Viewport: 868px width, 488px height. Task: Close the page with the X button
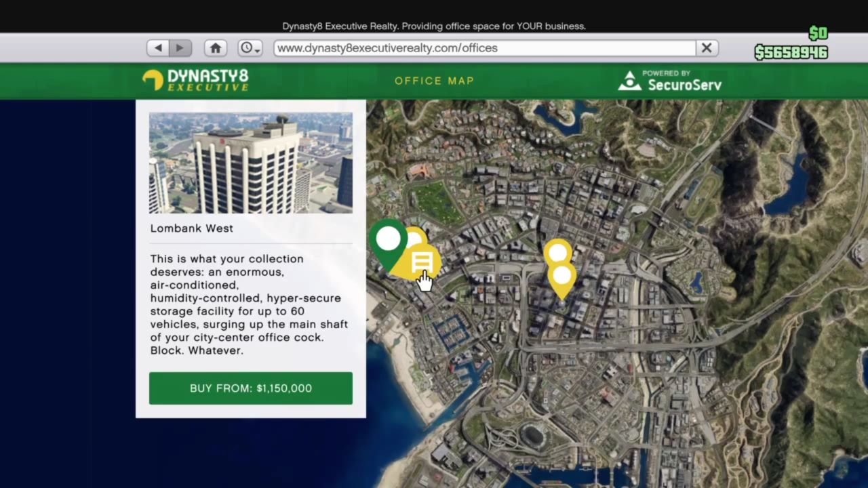point(706,47)
